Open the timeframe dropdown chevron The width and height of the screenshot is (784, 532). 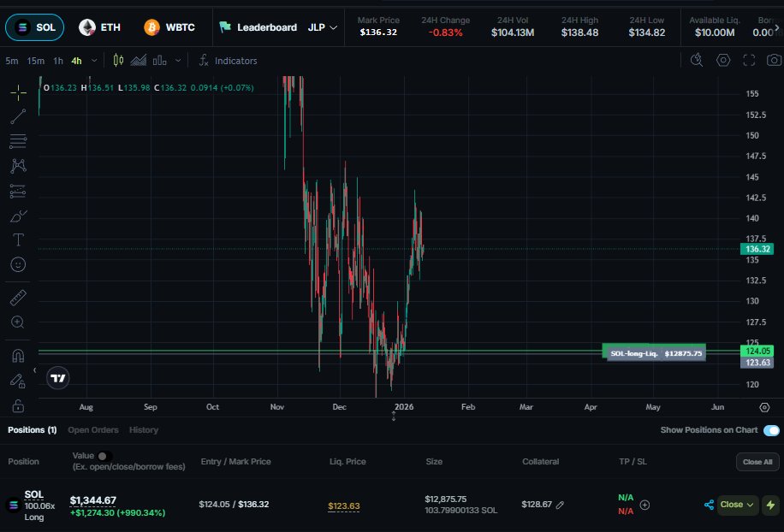[94, 61]
